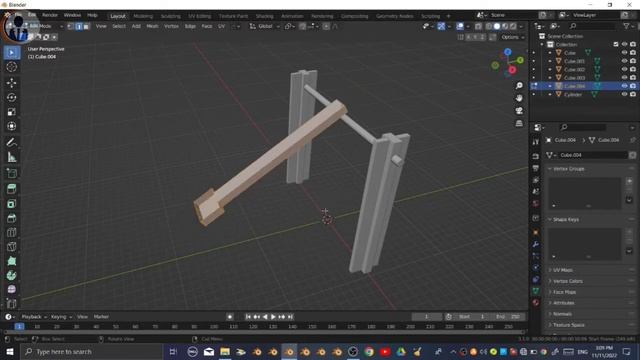
Task: Hide Cube.002 with its eye icon
Action: [x=624, y=69]
